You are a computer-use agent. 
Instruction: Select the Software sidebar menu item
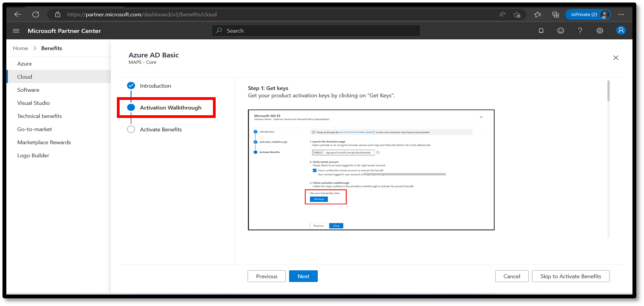(28, 90)
